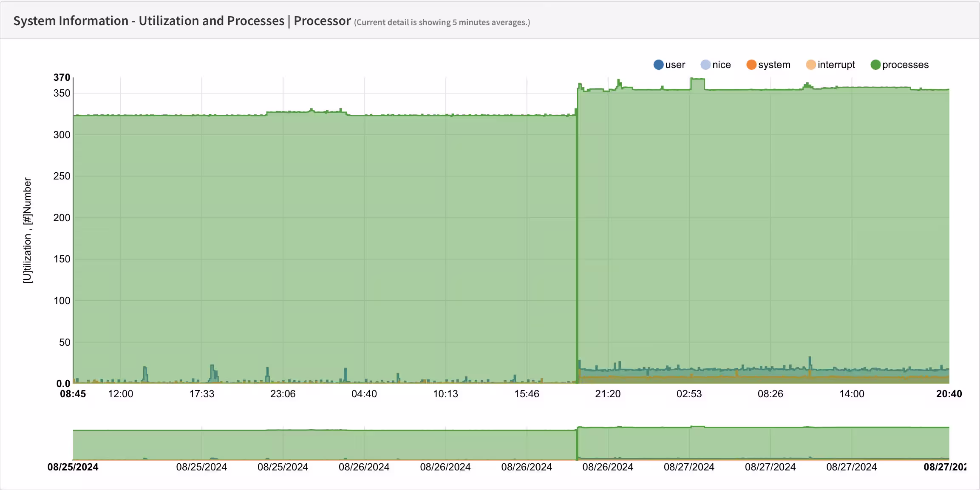Toggle the system series legend dot

tap(751, 65)
